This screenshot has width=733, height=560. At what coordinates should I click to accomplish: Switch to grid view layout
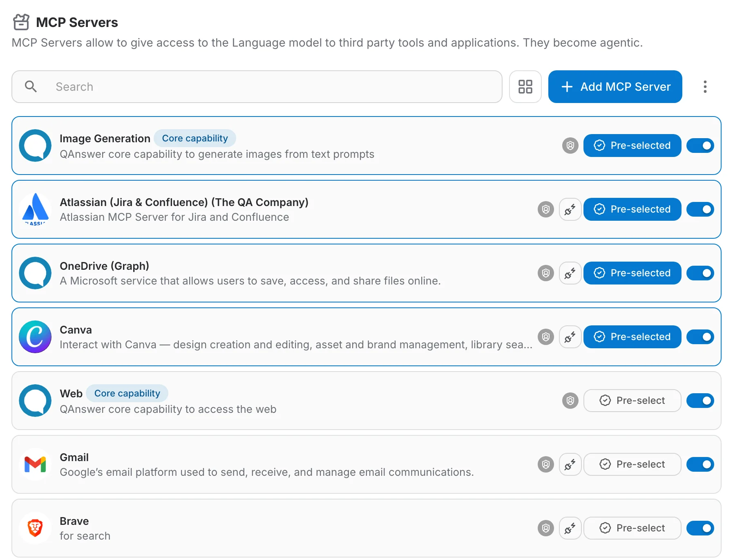[x=525, y=87]
